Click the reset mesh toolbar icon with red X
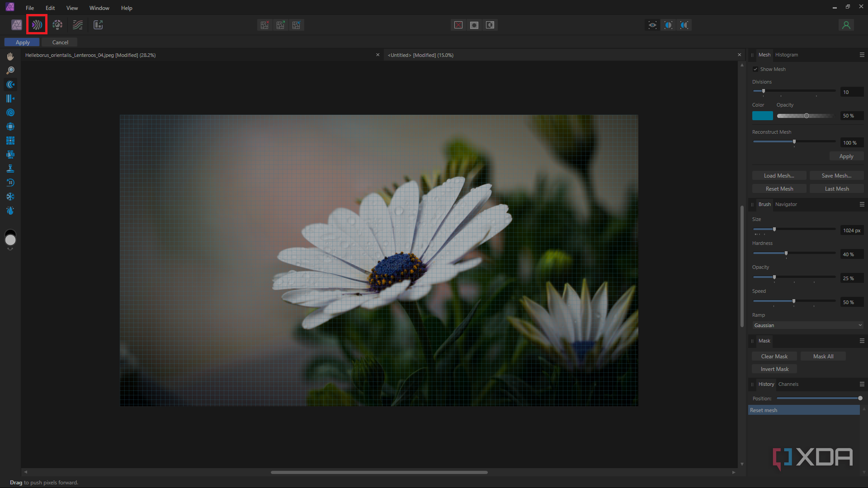 pyautogui.click(x=264, y=25)
